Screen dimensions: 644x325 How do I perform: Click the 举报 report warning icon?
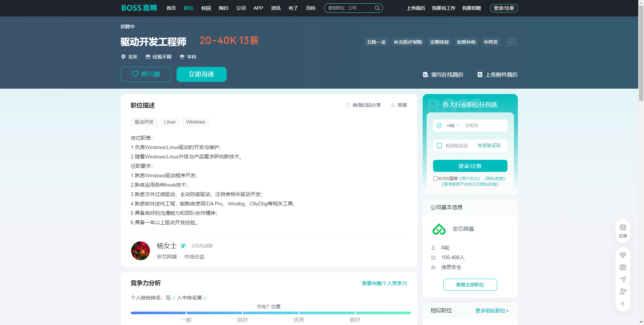point(393,105)
